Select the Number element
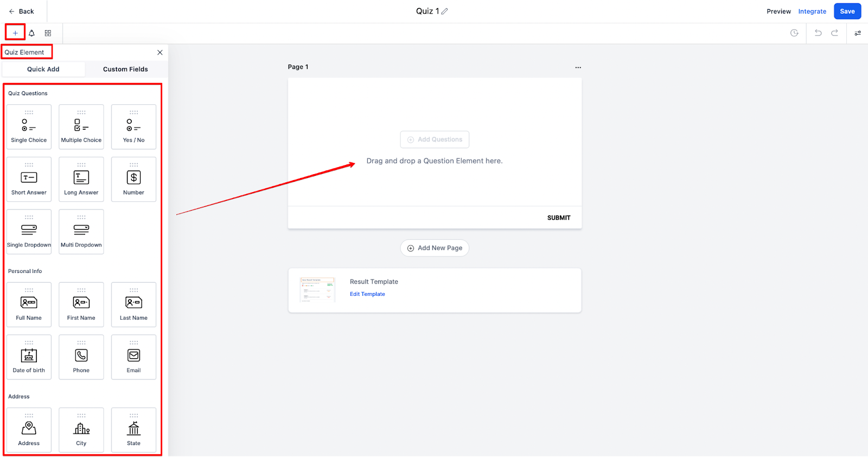Viewport: 868px width, 457px height. coord(133,180)
